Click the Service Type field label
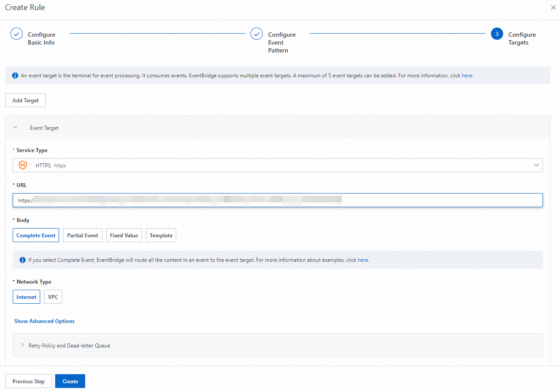The width and height of the screenshot is (560, 392). [x=32, y=150]
